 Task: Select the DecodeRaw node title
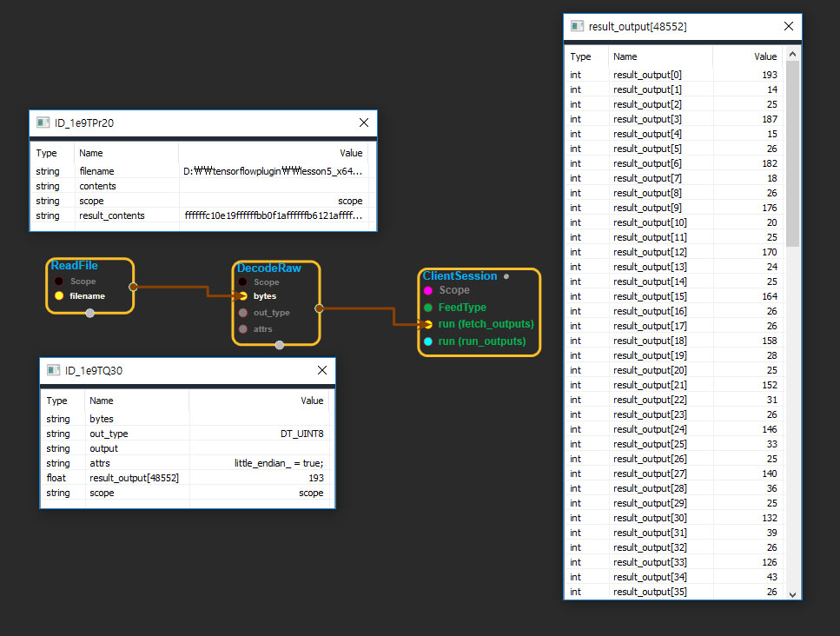[x=269, y=268]
